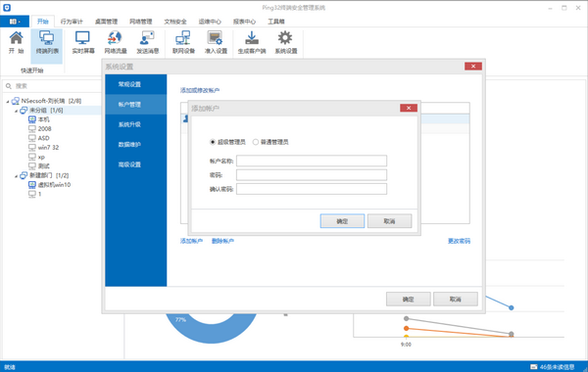Collapse the 未分组 group arrow
The height and width of the screenshot is (372, 588).
click(16, 111)
